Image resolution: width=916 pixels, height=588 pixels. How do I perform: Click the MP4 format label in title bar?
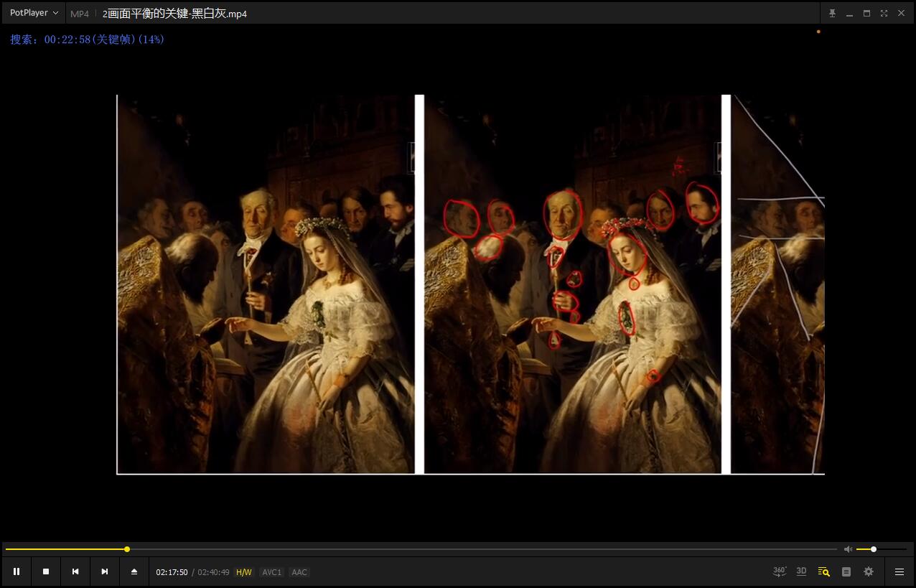tap(80, 14)
